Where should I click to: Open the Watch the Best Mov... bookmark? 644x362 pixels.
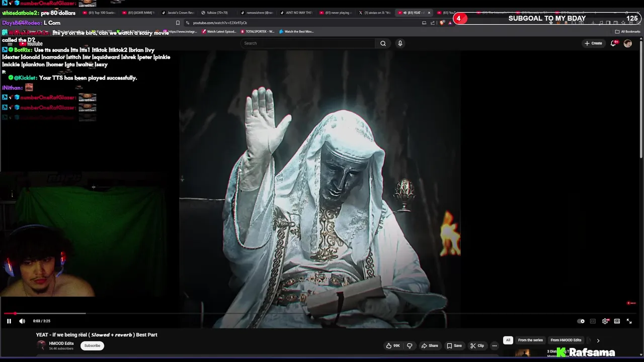(x=297, y=32)
